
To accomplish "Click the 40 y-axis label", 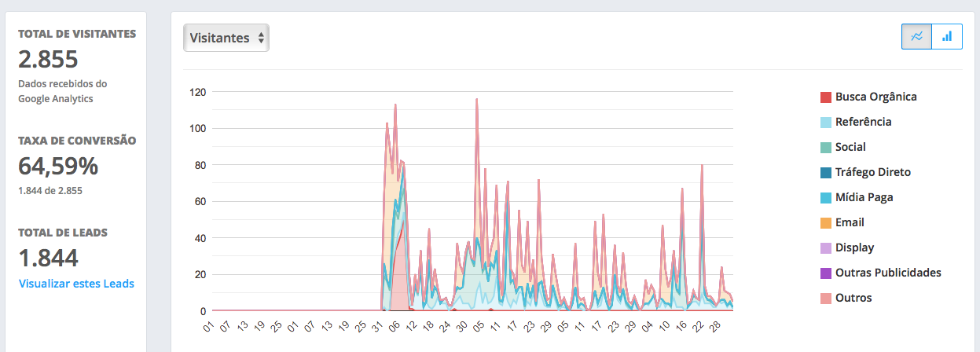I will (200, 238).
